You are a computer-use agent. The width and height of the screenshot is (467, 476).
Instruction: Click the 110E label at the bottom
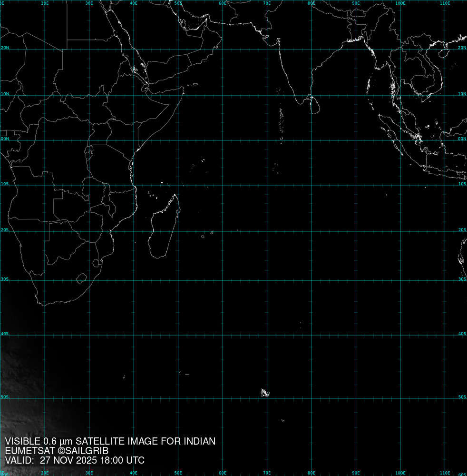pyautogui.click(x=445, y=473)
